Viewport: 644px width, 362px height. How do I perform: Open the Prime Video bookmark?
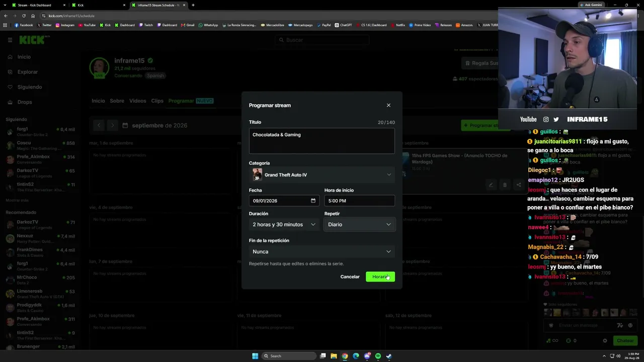click(x=420, y=25)
